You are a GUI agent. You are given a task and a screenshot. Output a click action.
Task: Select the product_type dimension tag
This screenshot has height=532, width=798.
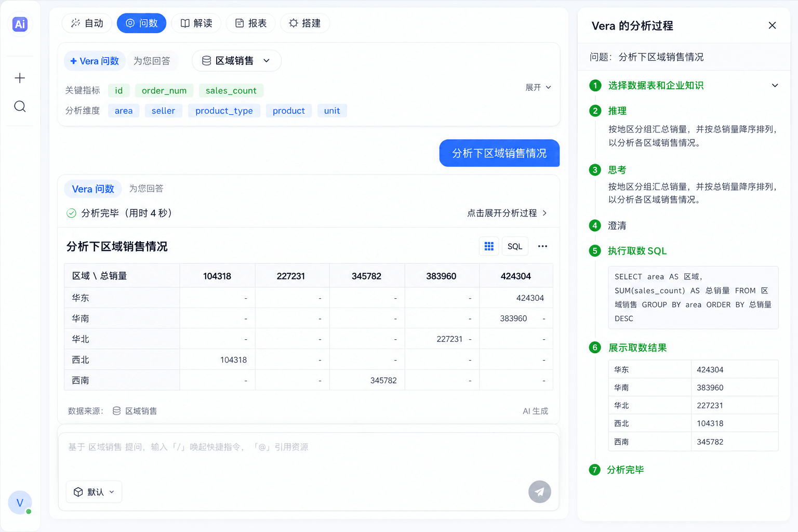224,111
